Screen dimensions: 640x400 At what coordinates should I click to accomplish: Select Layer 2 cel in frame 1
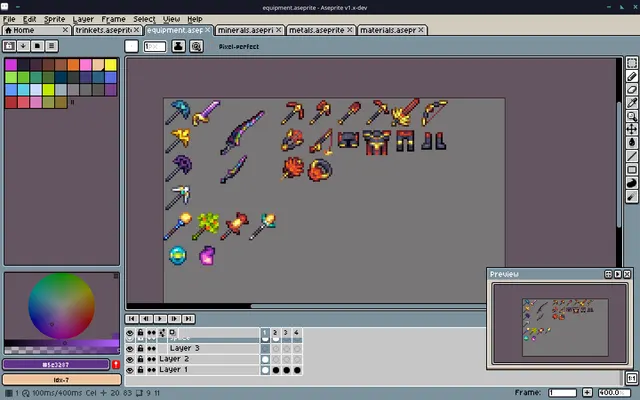pyautogui.click(x=265, y=359)
